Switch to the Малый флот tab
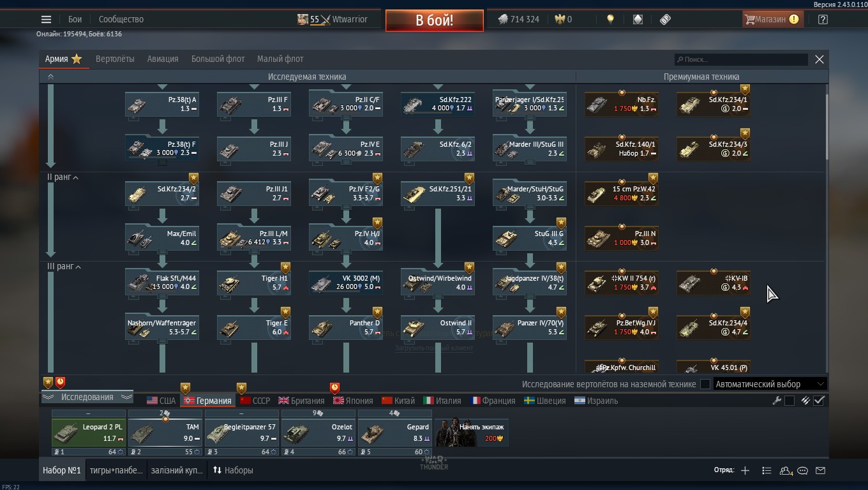 click(x=280, y=59)
